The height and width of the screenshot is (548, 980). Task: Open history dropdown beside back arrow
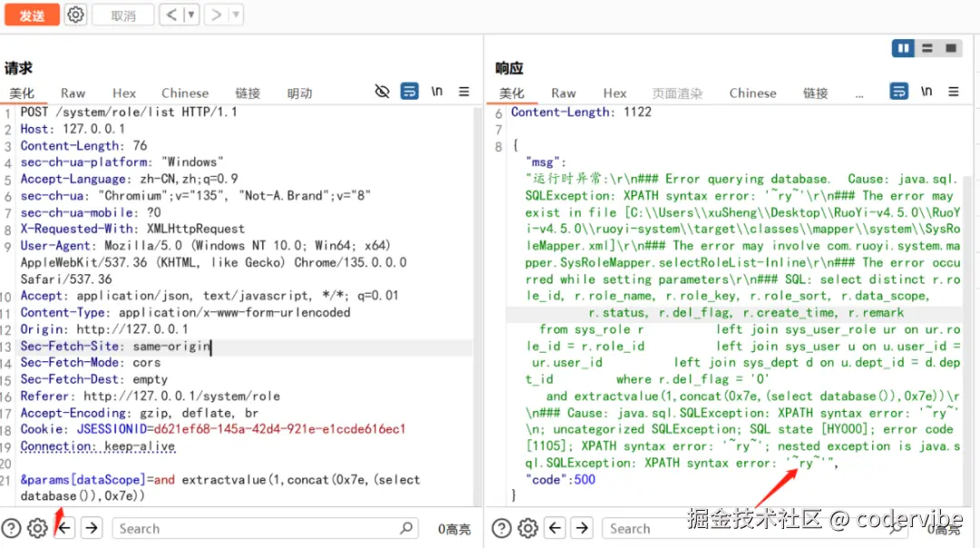point(191,15)
